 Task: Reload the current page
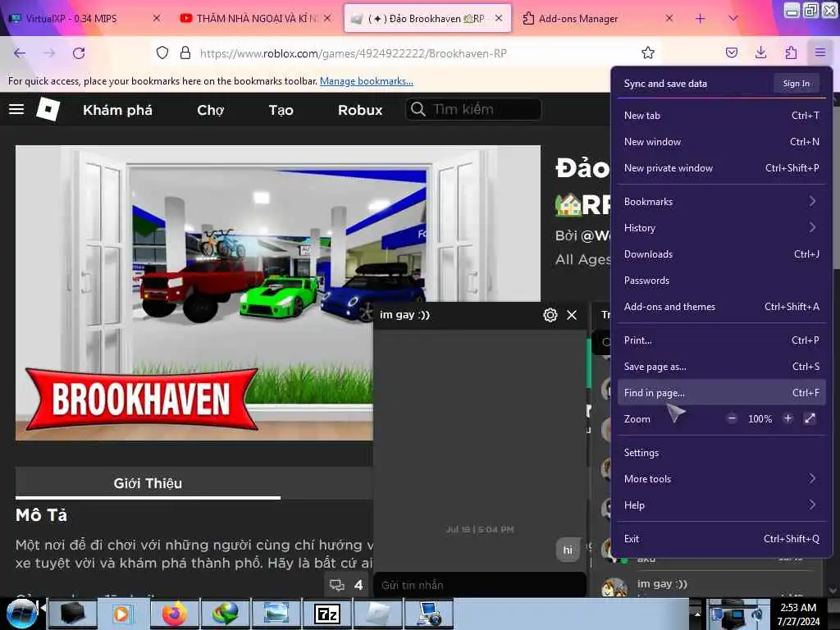(x=79, y=53)
